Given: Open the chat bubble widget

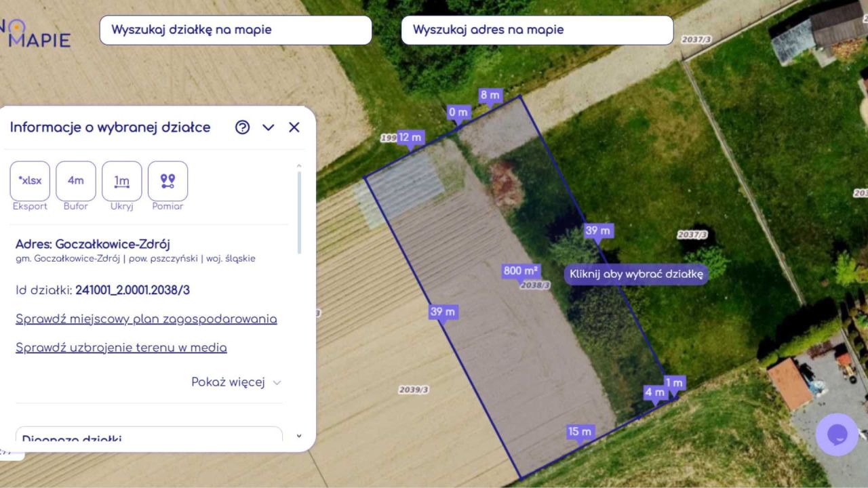Looking at the screenshot, I should point(837,434).
